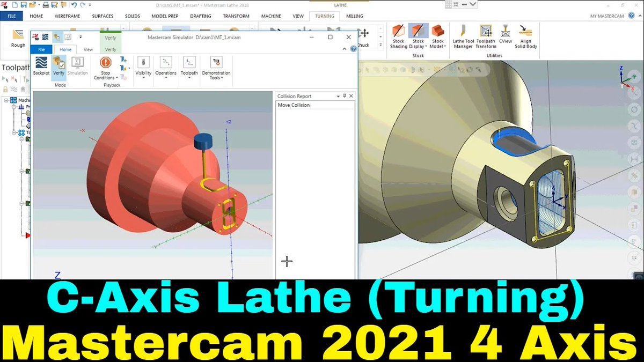Collapse the Machine Group tree node

coord(6,100)
